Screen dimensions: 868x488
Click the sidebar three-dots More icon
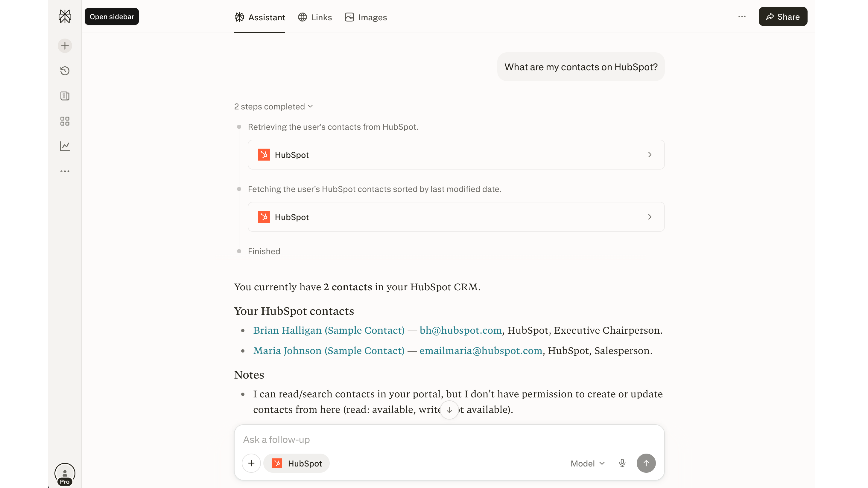click(65, 171)
